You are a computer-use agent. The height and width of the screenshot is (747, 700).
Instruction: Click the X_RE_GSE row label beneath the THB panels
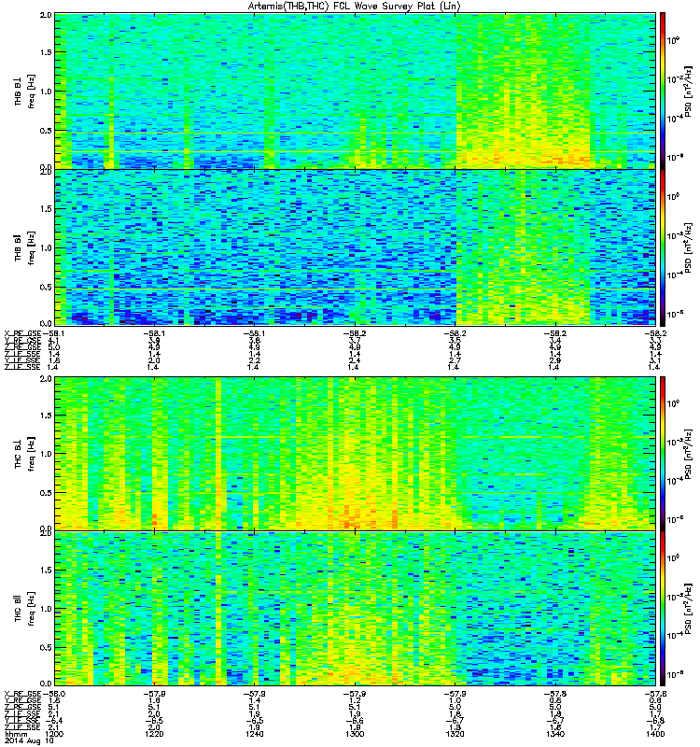[22, 333]
